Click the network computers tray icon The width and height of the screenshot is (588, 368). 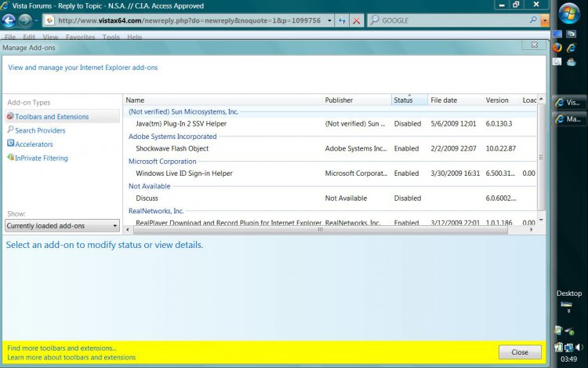point(569,348)
